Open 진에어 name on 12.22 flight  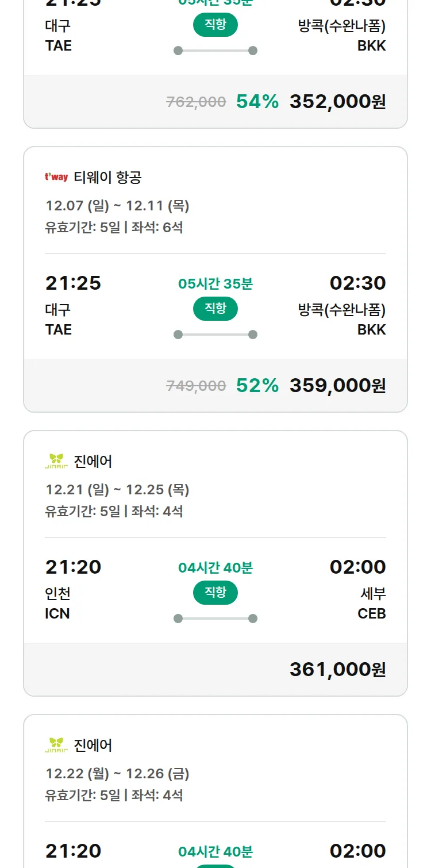point(93,746)
